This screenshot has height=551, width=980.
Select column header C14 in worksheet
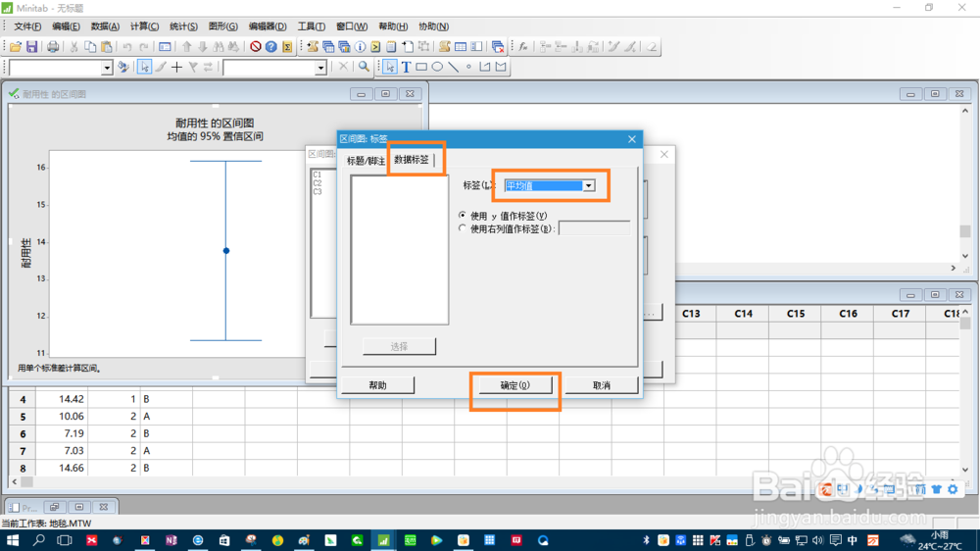pyautogui.click(x=743, y=314)
